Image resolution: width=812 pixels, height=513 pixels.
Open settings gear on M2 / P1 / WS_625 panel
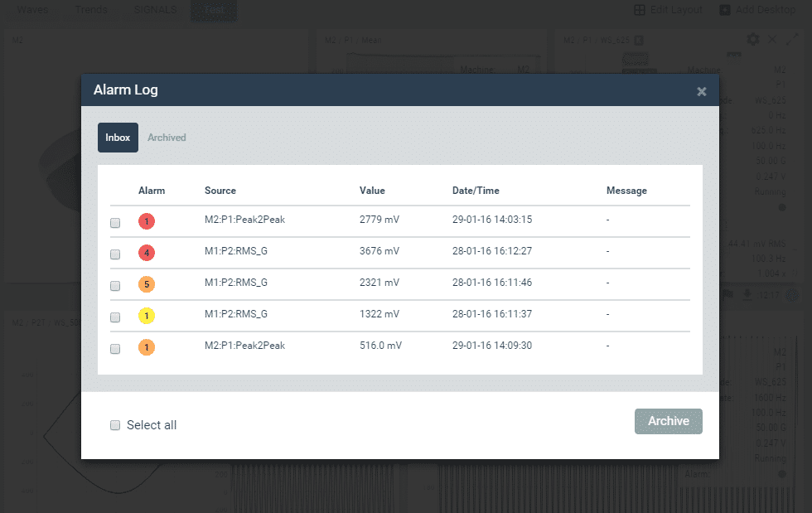click(752, 40)
